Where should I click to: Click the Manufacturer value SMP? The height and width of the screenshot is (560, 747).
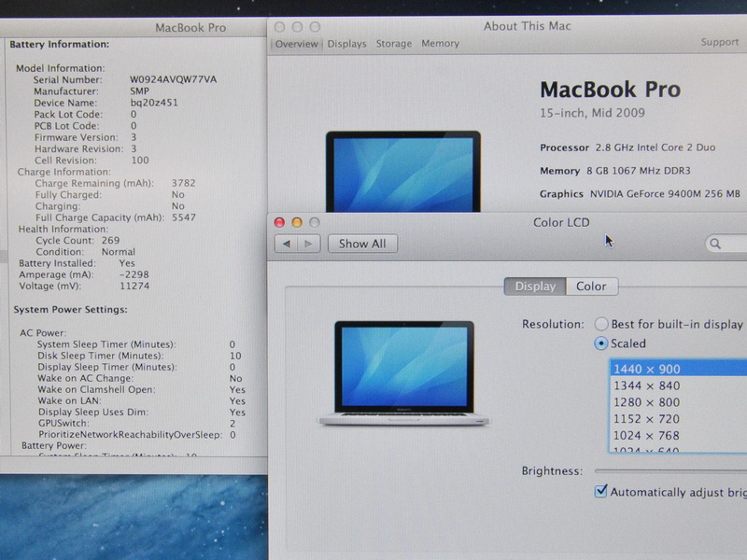tap(139, 91)
